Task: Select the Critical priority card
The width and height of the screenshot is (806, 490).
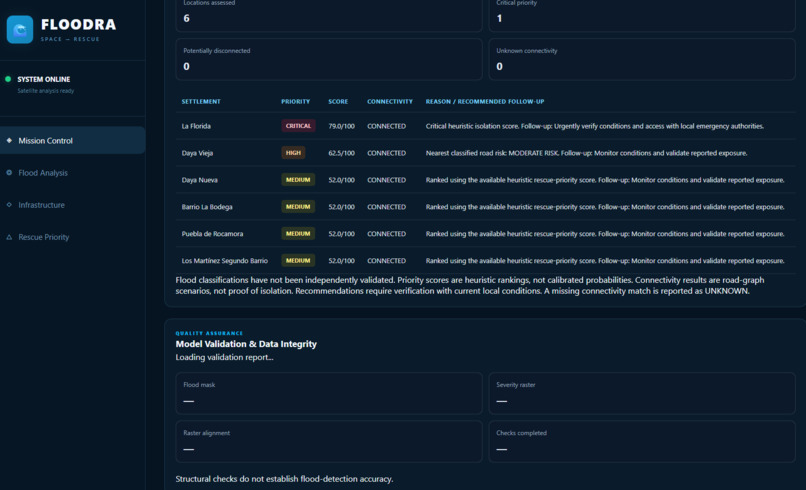Action: click(x=642, y=14)
